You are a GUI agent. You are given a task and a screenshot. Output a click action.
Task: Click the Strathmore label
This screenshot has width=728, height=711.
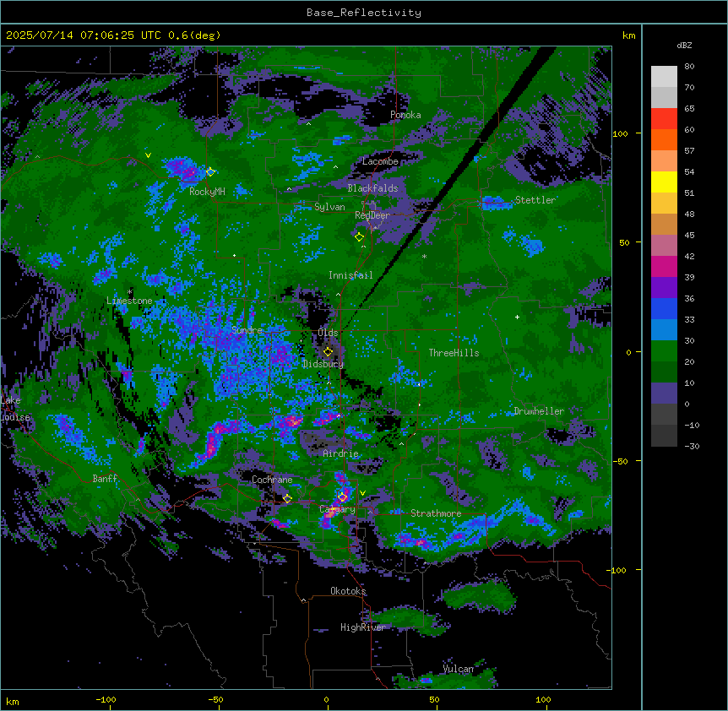coord(436,513)
